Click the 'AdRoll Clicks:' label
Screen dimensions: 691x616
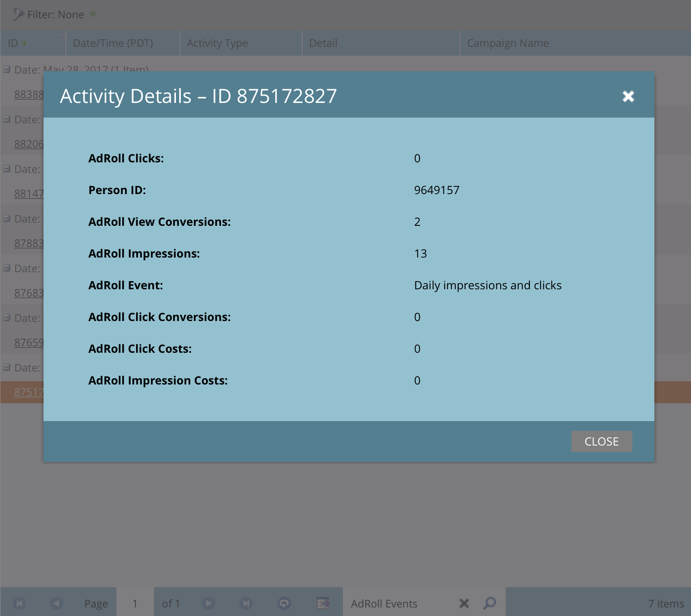126,158
